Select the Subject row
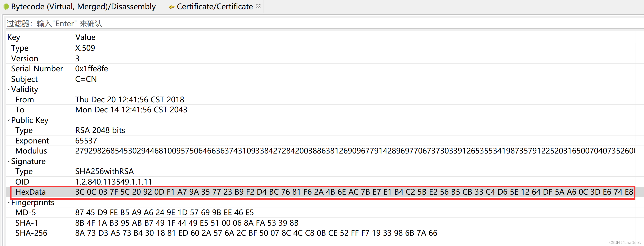The image size is (644, 246). coord(321,79)
